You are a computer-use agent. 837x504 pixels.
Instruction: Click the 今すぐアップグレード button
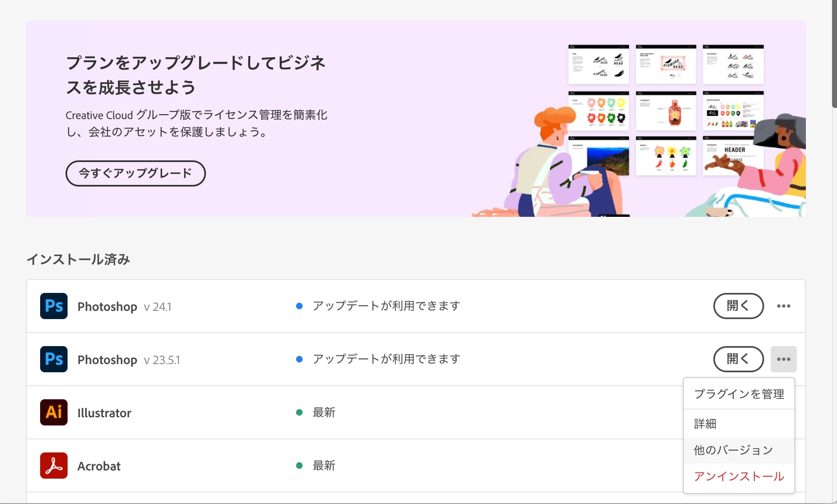pyautogui.click(x=136, y=173)
